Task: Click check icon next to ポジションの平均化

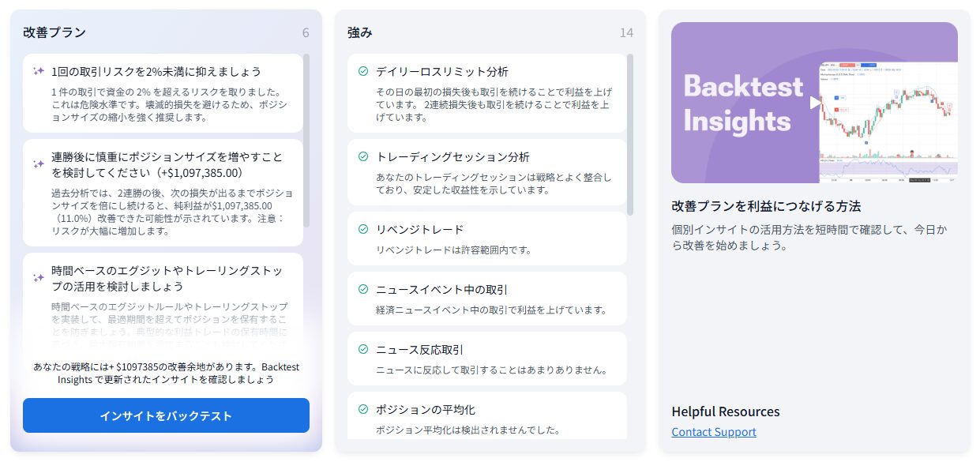Action: (363, 409)
